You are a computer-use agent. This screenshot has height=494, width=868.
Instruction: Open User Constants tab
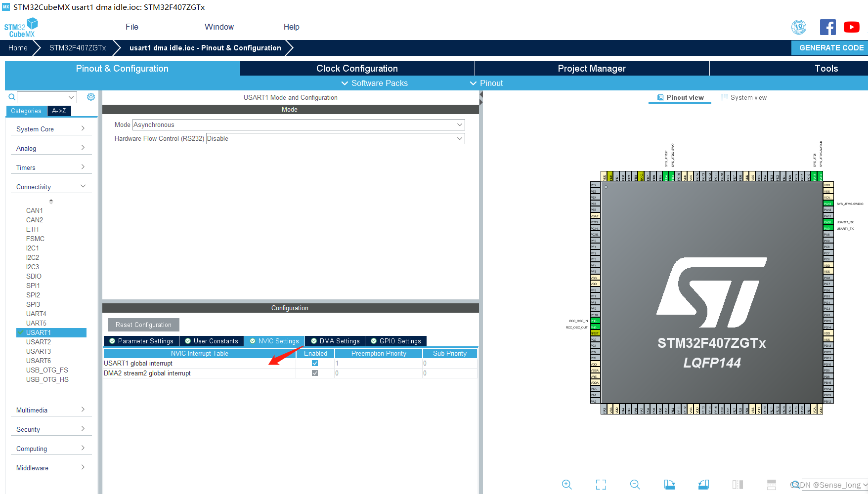[211, 341]
